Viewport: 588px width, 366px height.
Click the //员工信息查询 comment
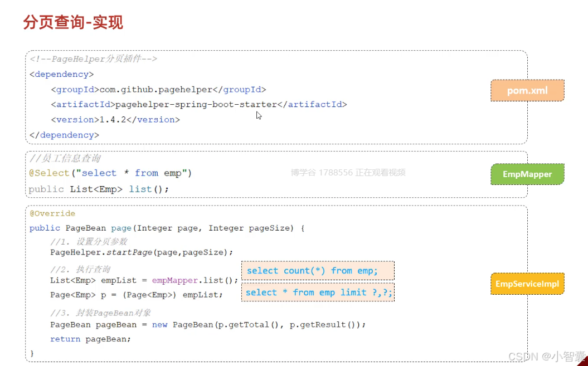coord(65,158)
